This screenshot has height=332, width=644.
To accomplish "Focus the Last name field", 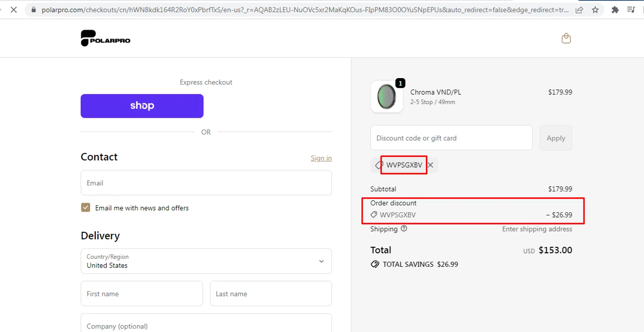I will tap(271, 294).
